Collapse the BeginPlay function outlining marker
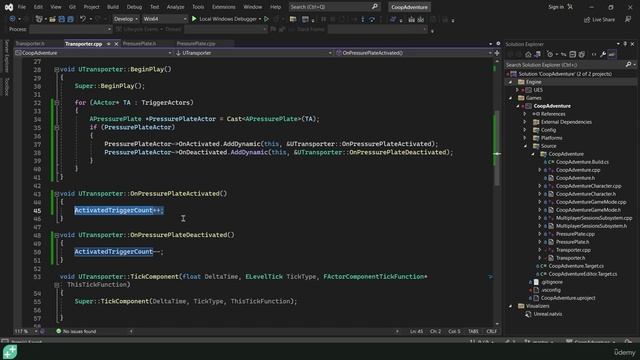 [57, 69]
